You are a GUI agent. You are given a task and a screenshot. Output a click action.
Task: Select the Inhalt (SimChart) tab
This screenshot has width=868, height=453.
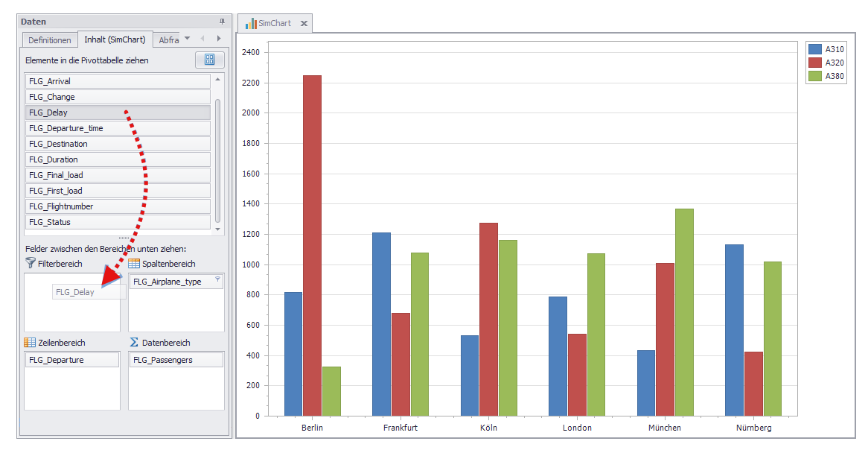click(x=115, y=39)
